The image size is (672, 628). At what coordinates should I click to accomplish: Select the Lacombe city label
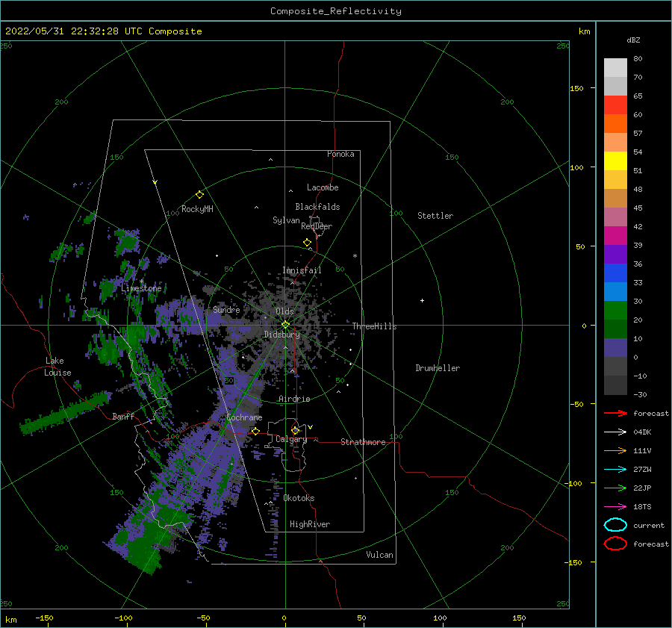(x=323, y=187)
